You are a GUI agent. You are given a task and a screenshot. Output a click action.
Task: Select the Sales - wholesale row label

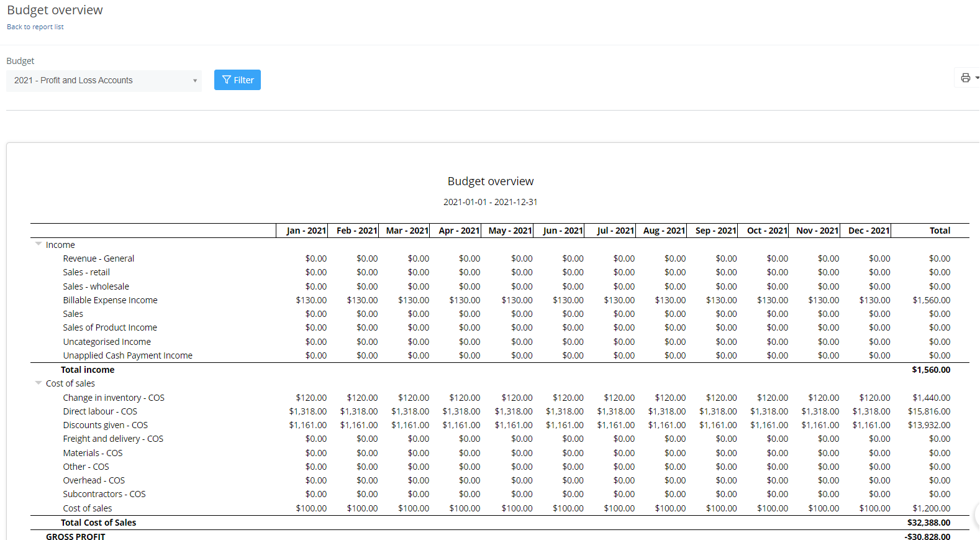(96, 286)
